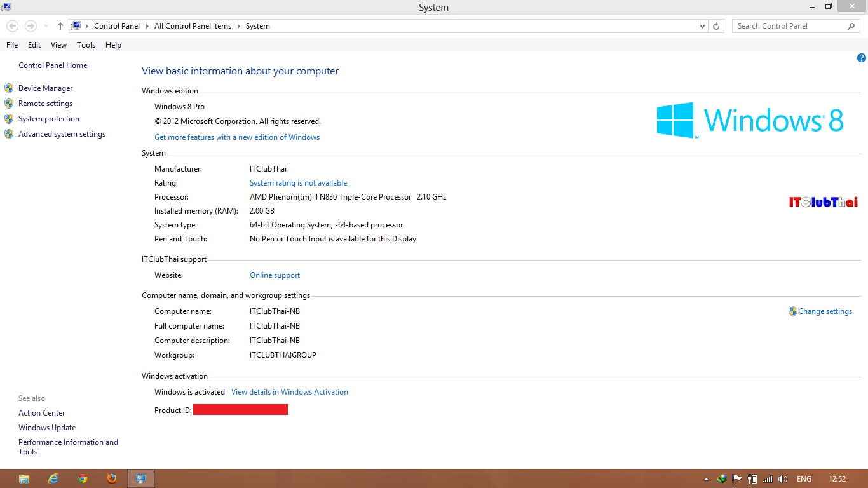The width and height of the screenshot is (868, 488).
Task: Click the ENG input language indicator
Action: [x=804, y=479]
